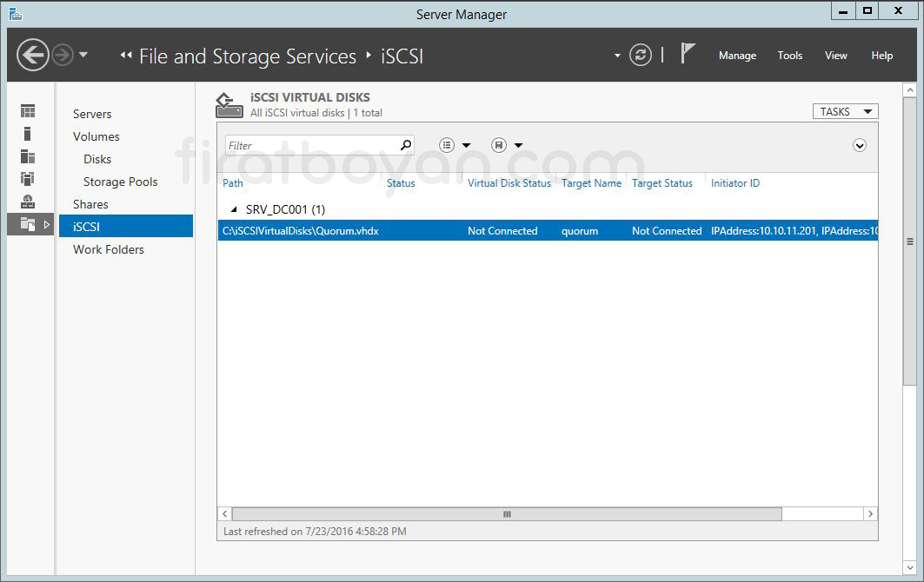Click the quorum target name cell

coord(579,231)
